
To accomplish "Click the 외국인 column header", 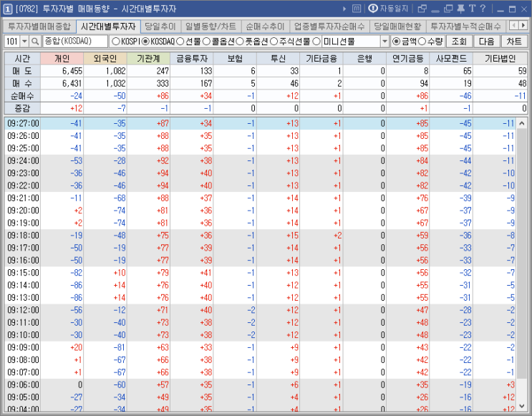I will pos(105,59).
